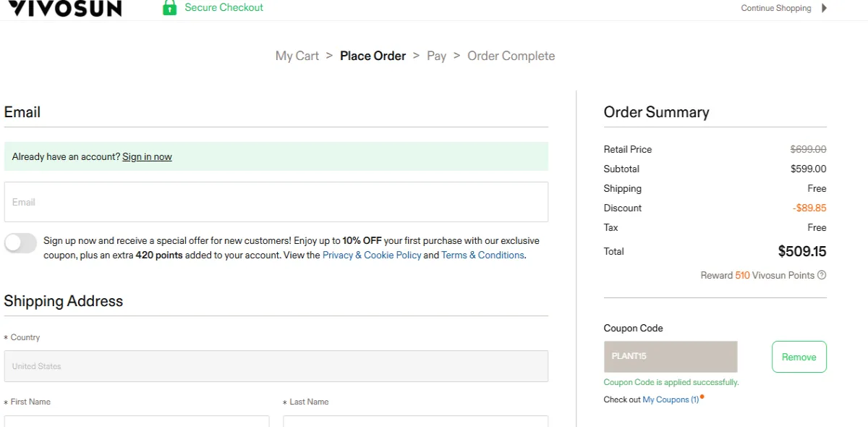This screenshot has height=427, width=868.
Task: Go back to My Cart step
Action: (x=297, y=56)
